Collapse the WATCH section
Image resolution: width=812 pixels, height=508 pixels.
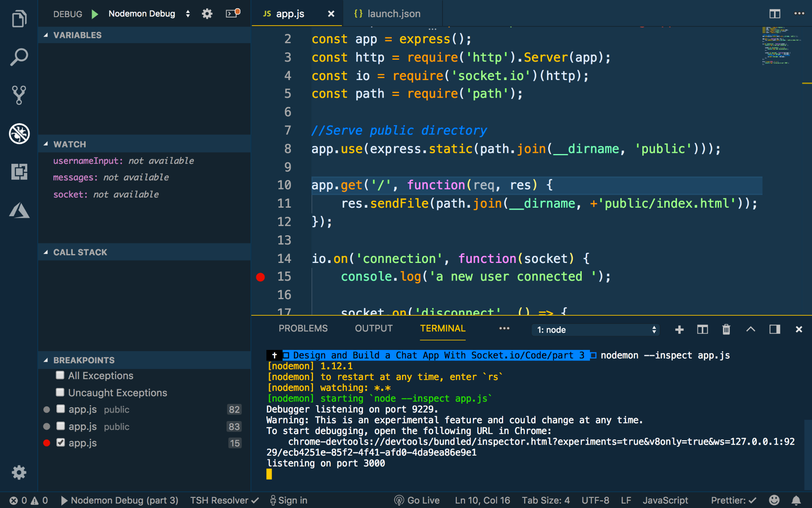tap(46, 144)
